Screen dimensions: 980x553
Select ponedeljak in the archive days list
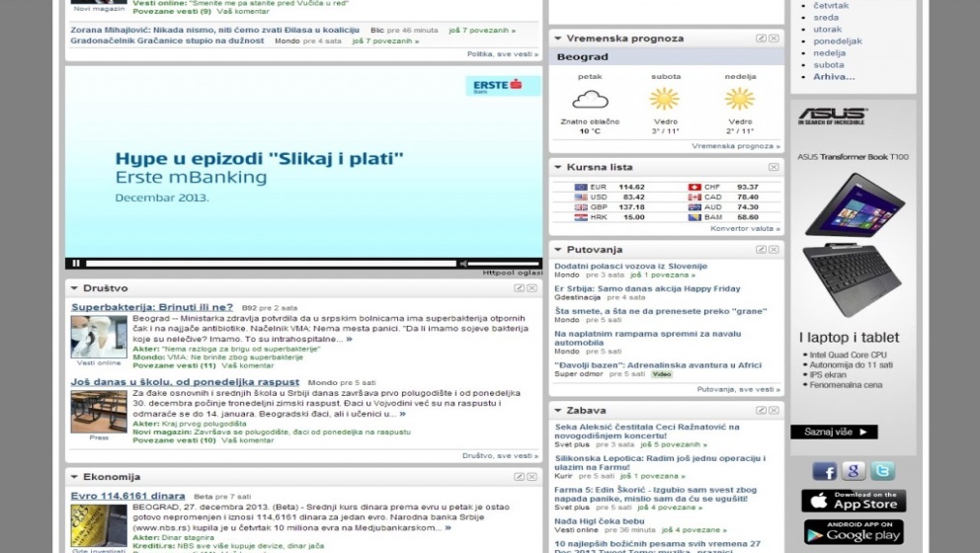pos(837,41)
